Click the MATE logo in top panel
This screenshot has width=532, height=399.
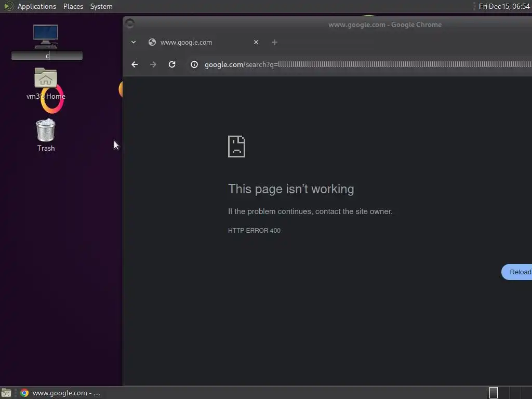8,6
